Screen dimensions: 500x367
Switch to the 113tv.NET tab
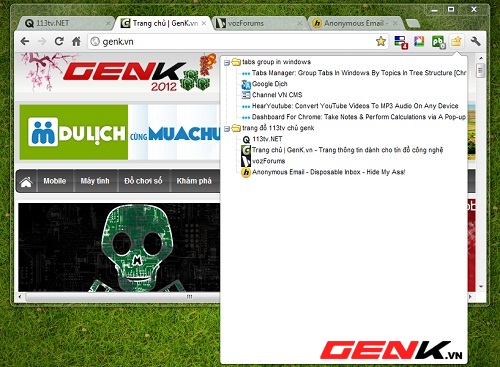(x=64, y=23)
